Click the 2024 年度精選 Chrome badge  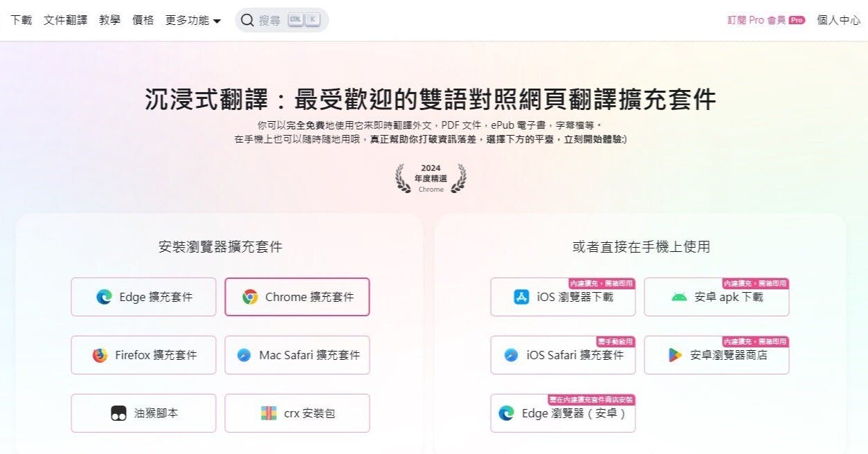pyautogui.click(x=431, y=178)
